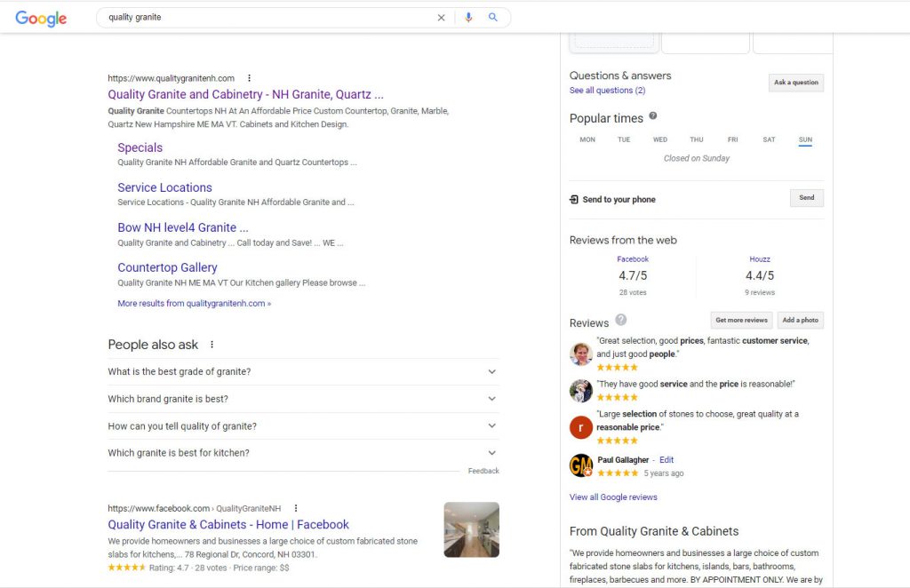This screenshot has width=910, height=588.
Task: Open three-dot menu next to People also ask
Action: point(212,345)
